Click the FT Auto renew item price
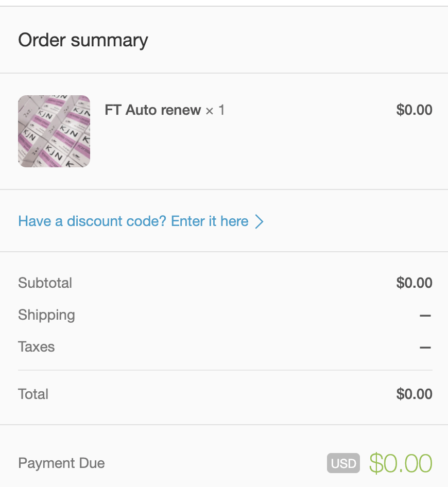 coord(414,110)
